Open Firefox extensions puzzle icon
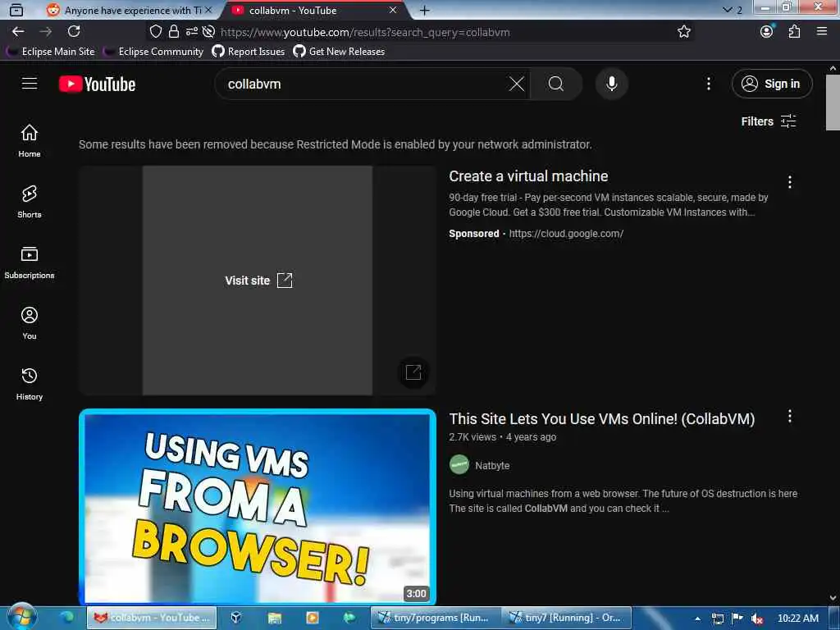840x630 pixels. pos(794,32)
